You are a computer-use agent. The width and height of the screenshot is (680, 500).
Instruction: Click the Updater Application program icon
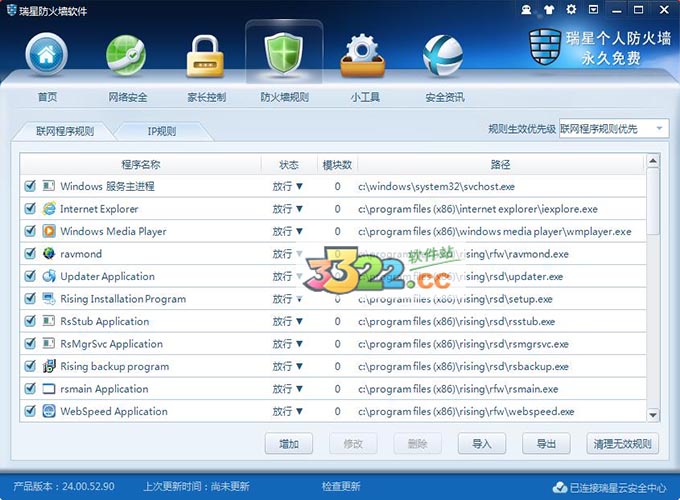[49, 276]
